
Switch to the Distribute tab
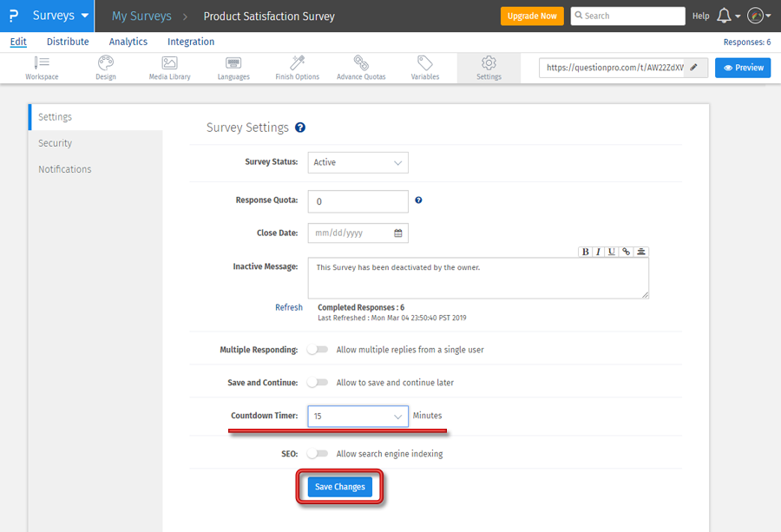point(68,41)
